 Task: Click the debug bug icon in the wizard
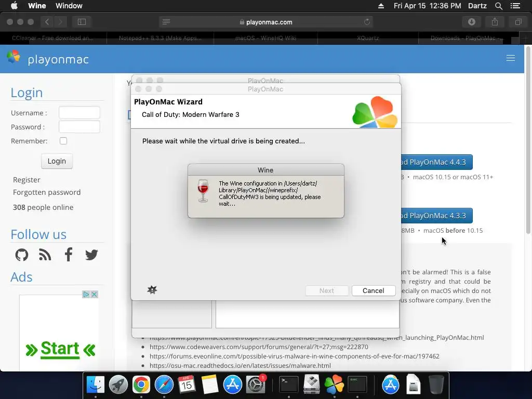click(x=152, y=290)
